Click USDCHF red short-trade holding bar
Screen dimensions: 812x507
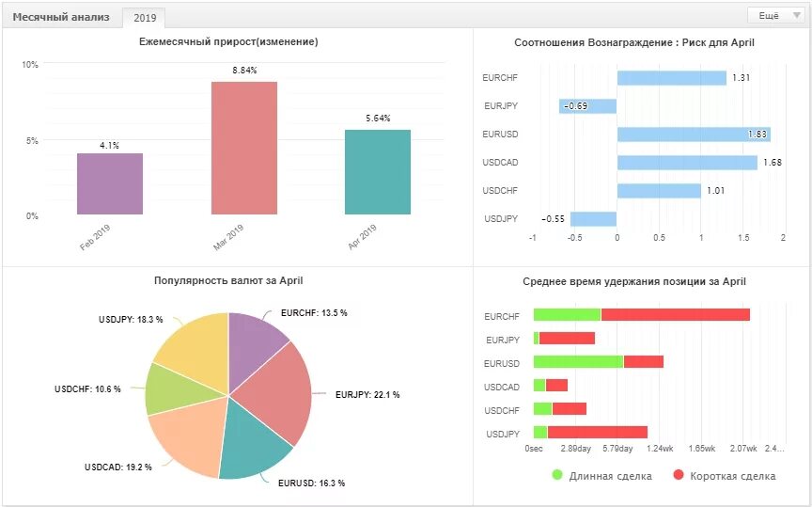[570, 408]
